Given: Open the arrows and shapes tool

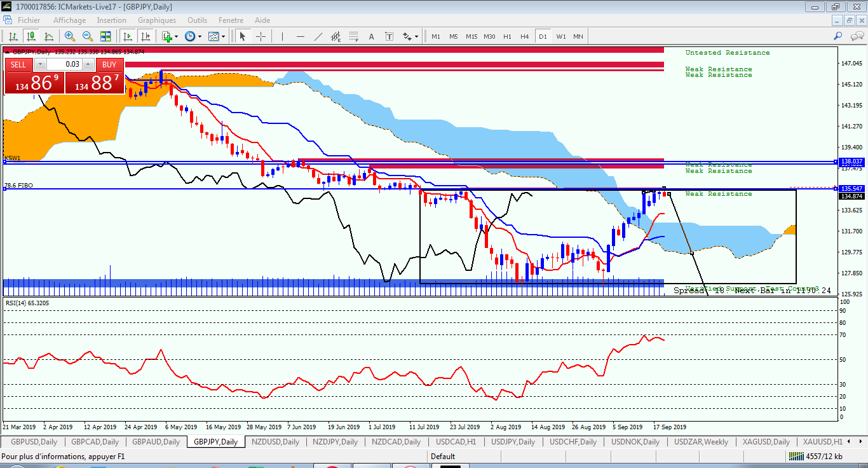Looking at the screenshot, I should (407, 36).
